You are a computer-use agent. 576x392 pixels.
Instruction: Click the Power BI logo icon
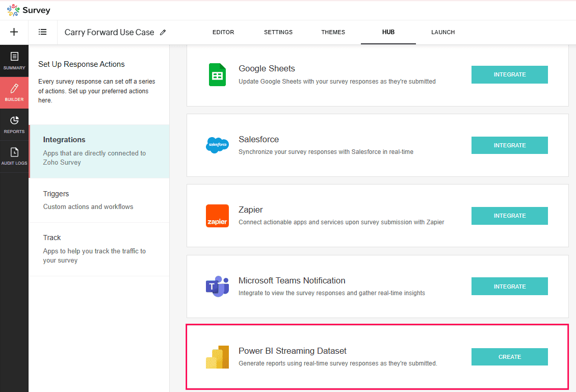[x=217, y=357]
